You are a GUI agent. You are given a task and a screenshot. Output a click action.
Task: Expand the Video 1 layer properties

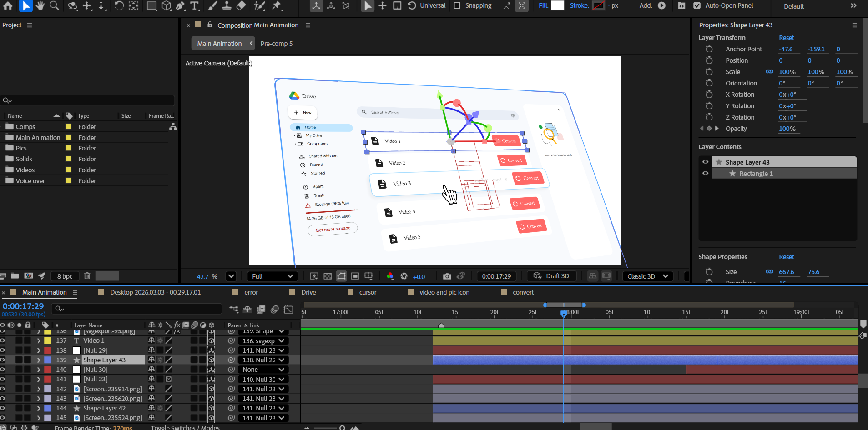point(39,340)
